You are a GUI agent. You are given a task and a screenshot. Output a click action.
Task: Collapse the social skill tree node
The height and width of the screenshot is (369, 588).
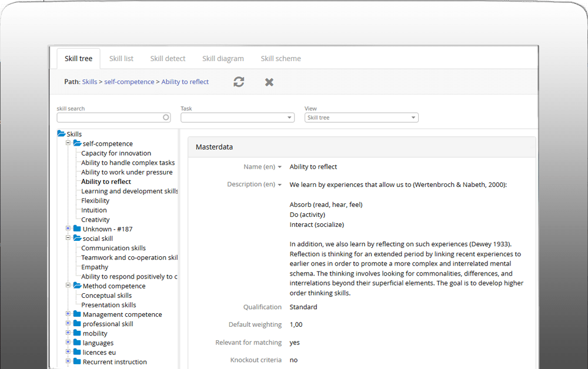(68, 237)
